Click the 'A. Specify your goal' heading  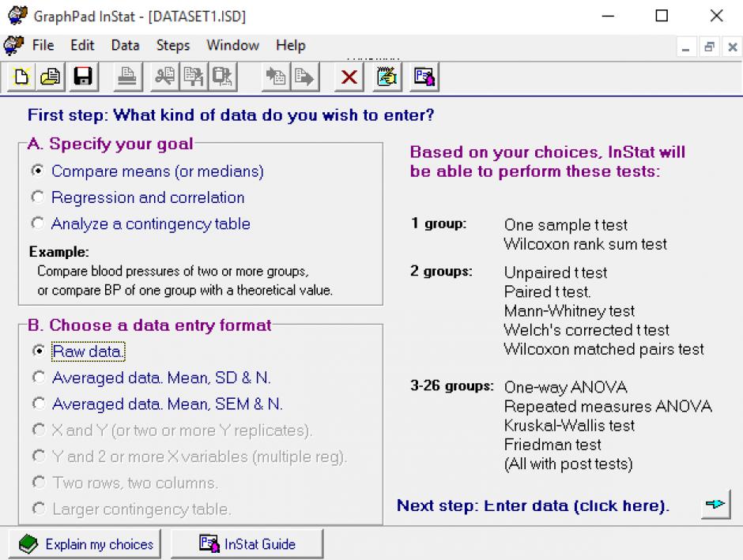[110, 144]
